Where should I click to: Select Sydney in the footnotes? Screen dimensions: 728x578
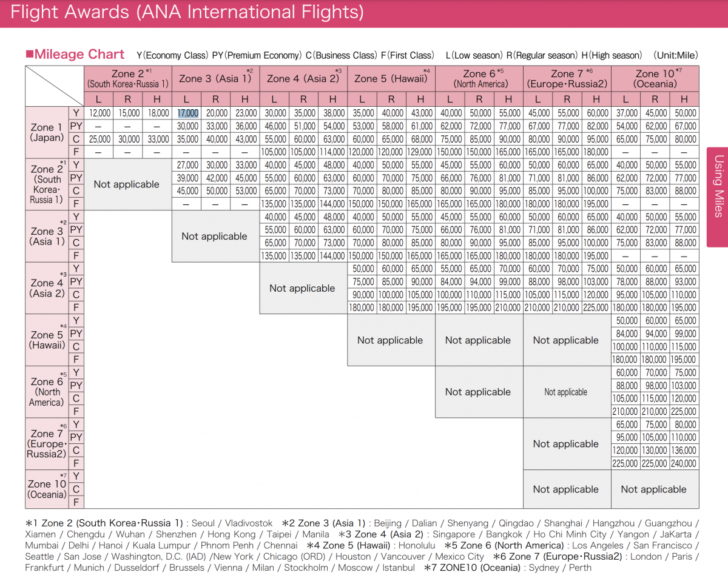(x=544, y=568)
